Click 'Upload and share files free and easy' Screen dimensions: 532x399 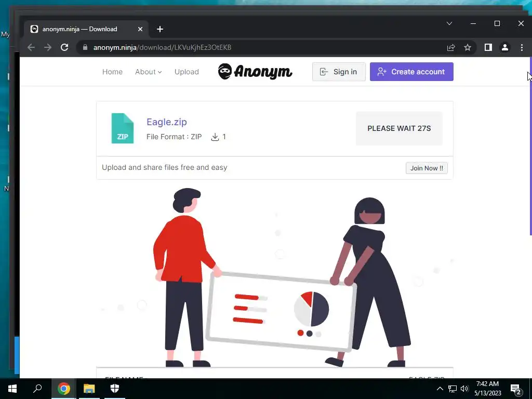pos(165,167)
